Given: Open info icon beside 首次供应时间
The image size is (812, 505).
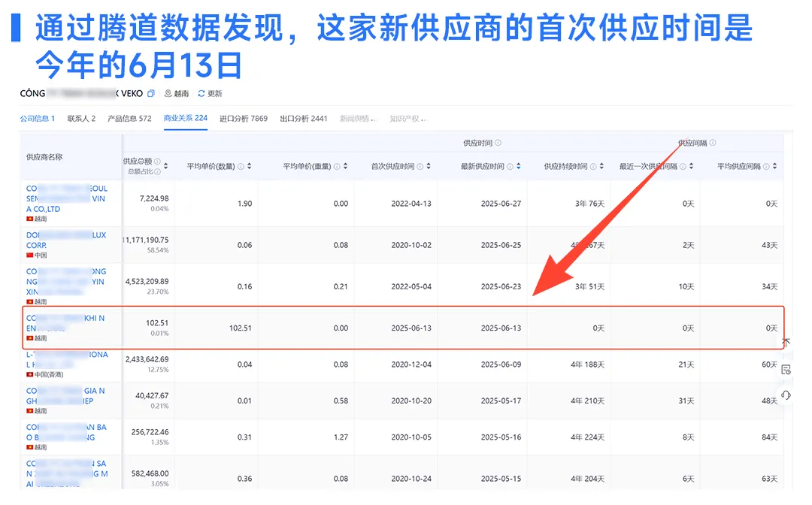Looking at the screenshot, I should pos(420,167).
